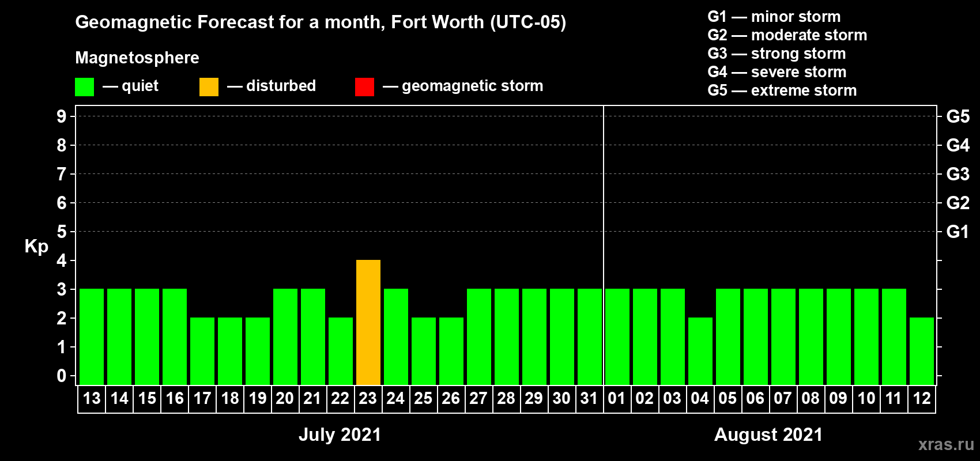Click date label 29 on the axis
The image size is (980, 461).
tap(534, 399)
